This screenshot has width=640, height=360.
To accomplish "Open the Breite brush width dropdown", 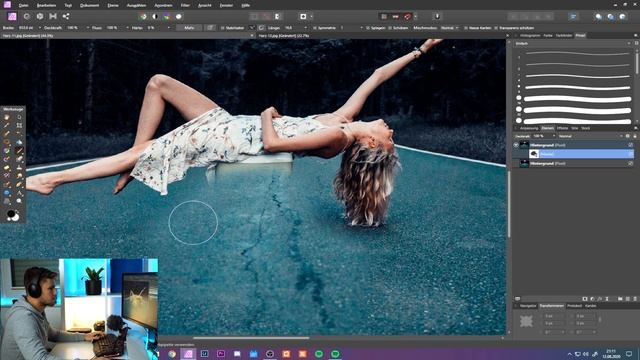I will 40,28.
